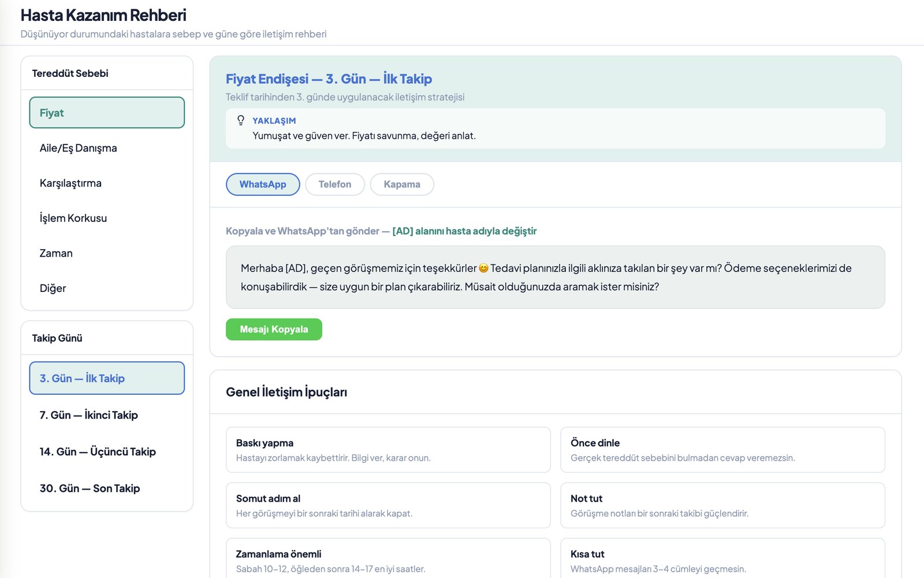This screenshot has height=578, width=924.
Task: Click the Zamanlama önemli tip
Action: 388,558
